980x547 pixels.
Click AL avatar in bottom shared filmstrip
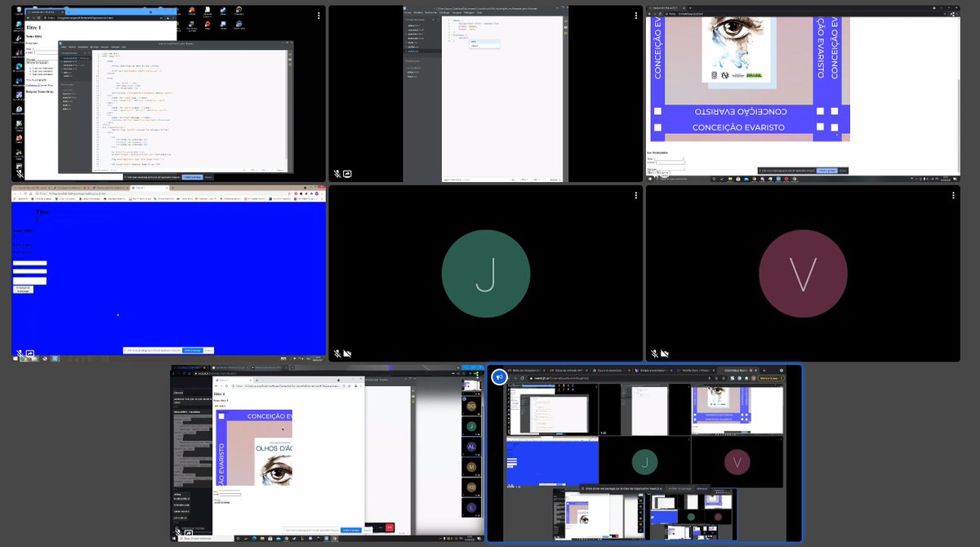(471, 446)
